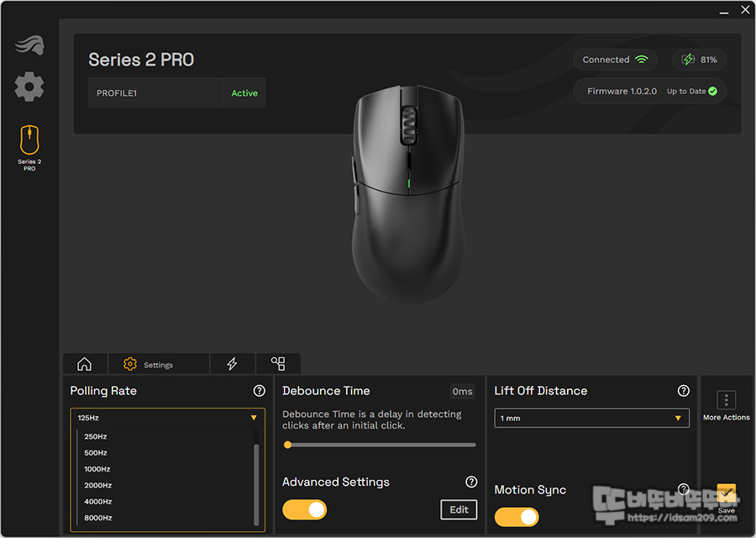
Task: Click the mouse product image
Action: point(408,194)
